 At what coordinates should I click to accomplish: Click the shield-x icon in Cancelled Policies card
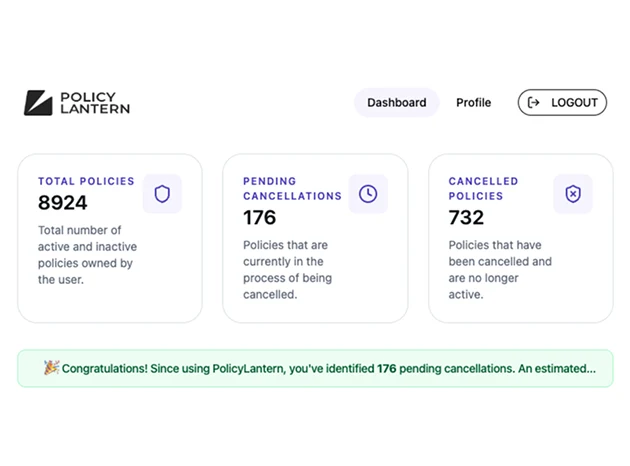click(x=573, y=194)
